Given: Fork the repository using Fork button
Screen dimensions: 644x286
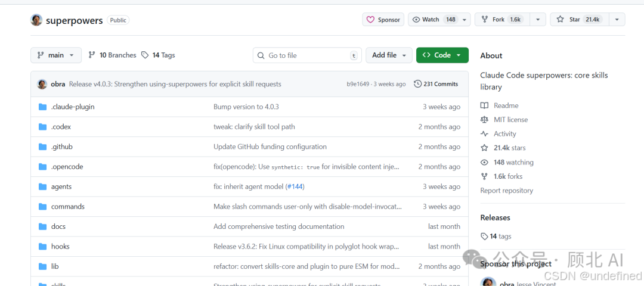Looking at the screenshot, I should coord(502,20).
